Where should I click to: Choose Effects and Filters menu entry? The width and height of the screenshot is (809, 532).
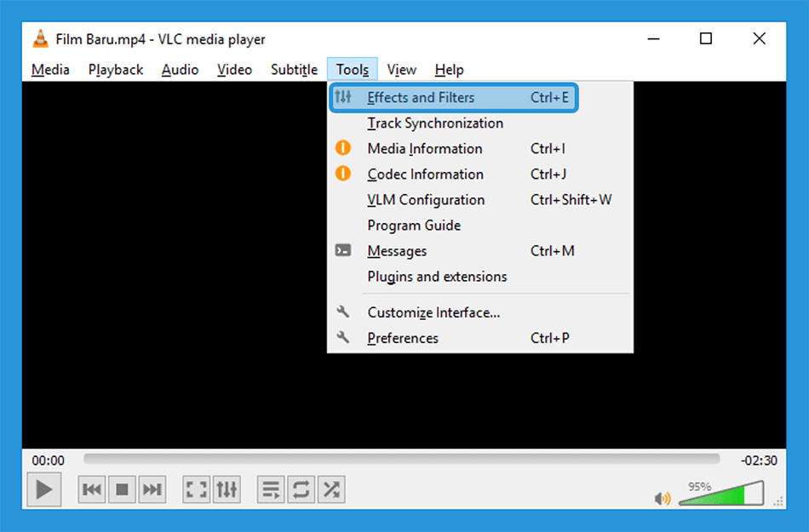[x=454, y=97]
